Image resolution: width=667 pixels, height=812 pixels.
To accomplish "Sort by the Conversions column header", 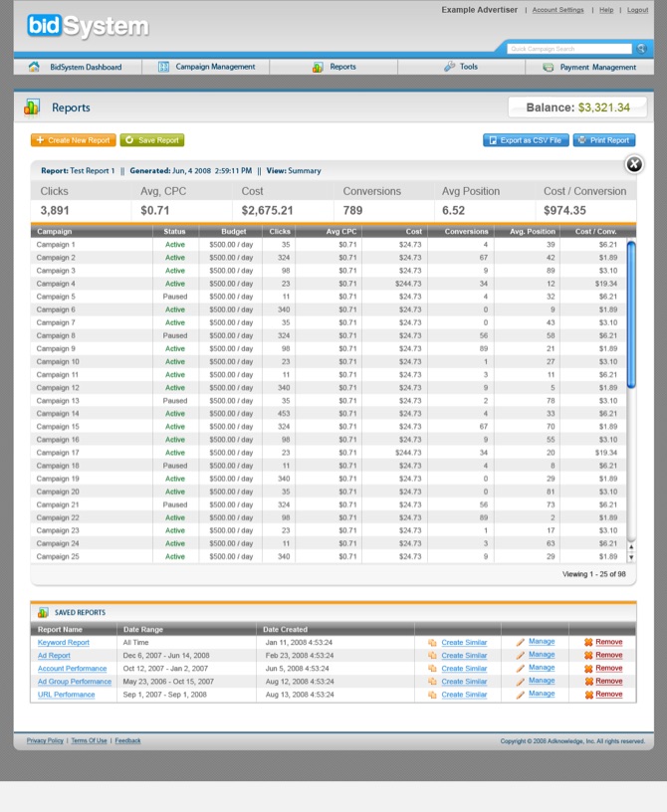I will coord(467,232).
